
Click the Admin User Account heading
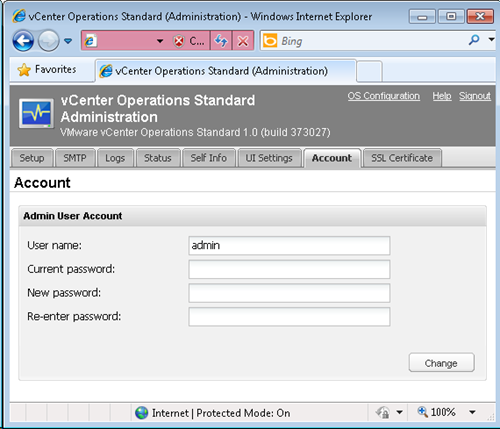(73, 216)
